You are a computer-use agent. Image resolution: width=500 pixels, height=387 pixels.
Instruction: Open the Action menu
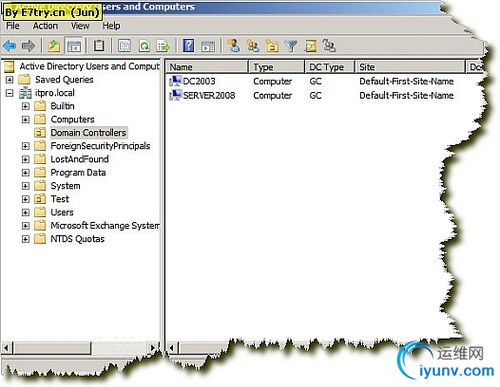pyautogui.click(x=45, y=26)
